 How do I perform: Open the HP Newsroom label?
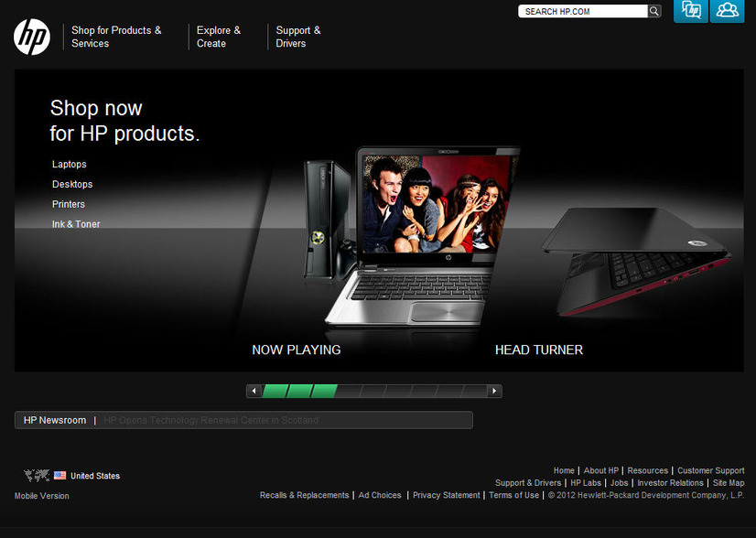pos(55,420)
